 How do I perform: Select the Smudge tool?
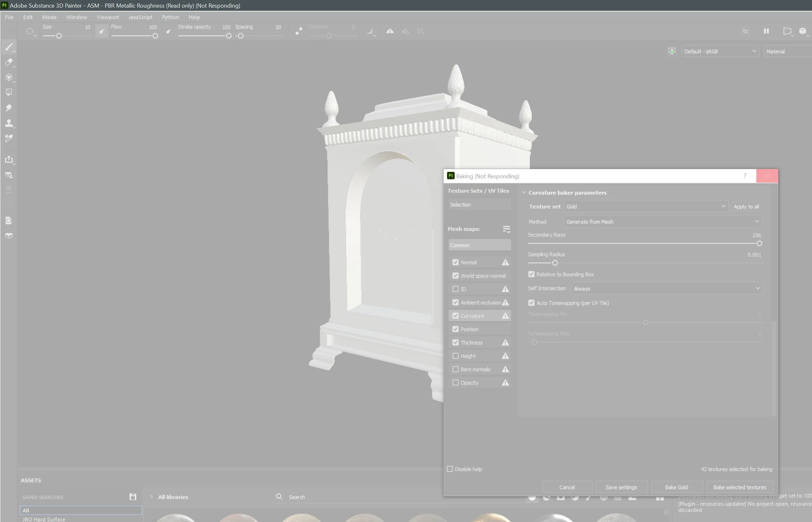click(9, 108)
